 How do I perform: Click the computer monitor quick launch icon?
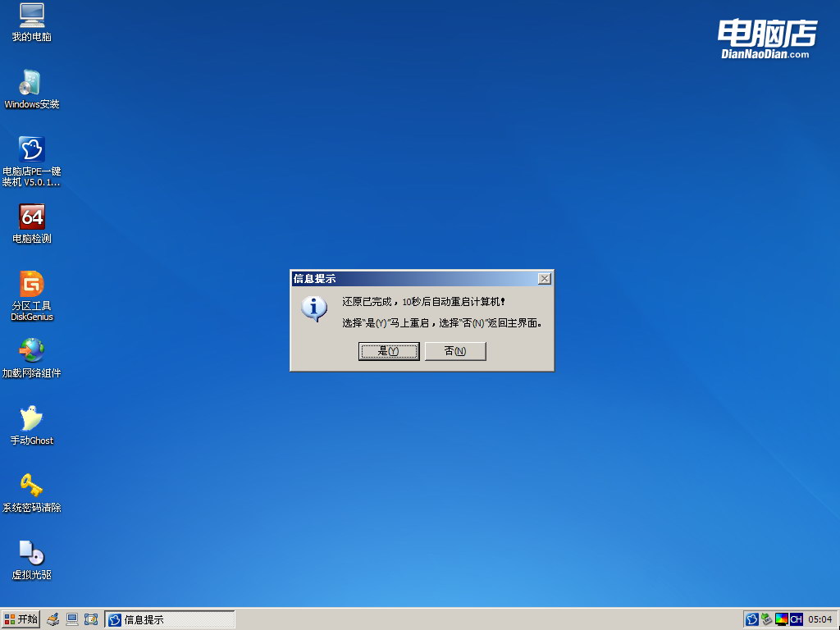[72, 619]
